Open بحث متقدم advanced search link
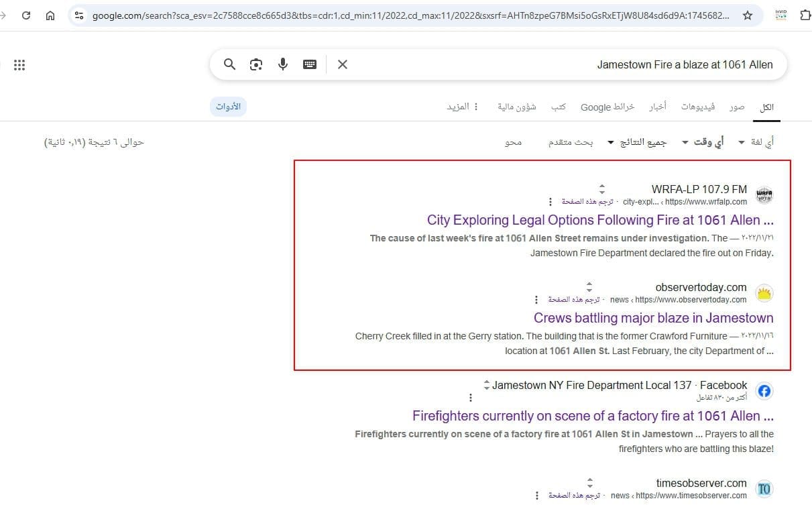This screenshot has height=505, width=812. tap(571, 142)
